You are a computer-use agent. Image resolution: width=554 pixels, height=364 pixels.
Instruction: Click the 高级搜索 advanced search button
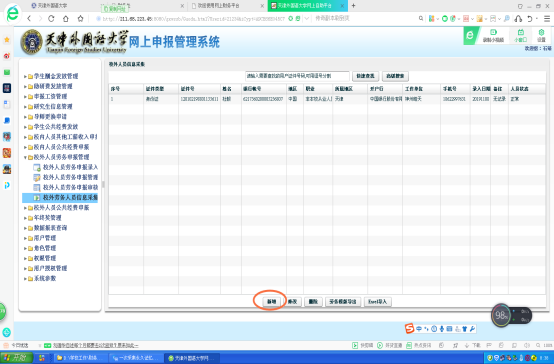tap(395, 76)
